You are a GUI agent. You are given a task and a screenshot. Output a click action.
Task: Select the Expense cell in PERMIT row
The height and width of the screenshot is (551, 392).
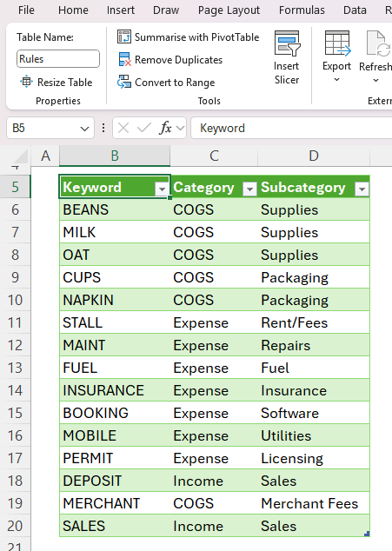(214, 458)
